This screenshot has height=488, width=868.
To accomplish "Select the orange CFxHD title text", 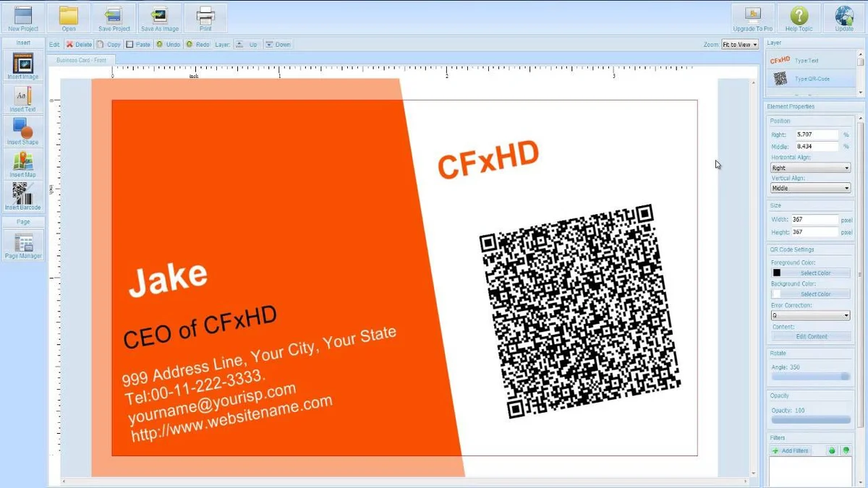I will point(489,160).
